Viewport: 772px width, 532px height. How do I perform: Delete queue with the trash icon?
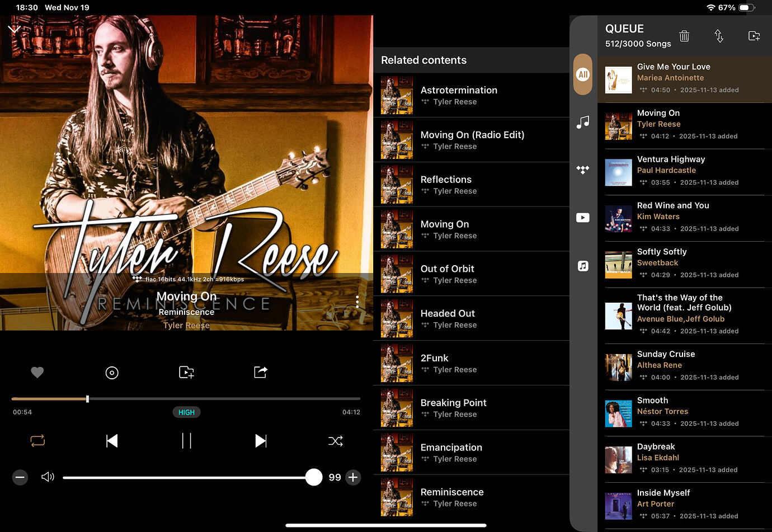point(684,36)
